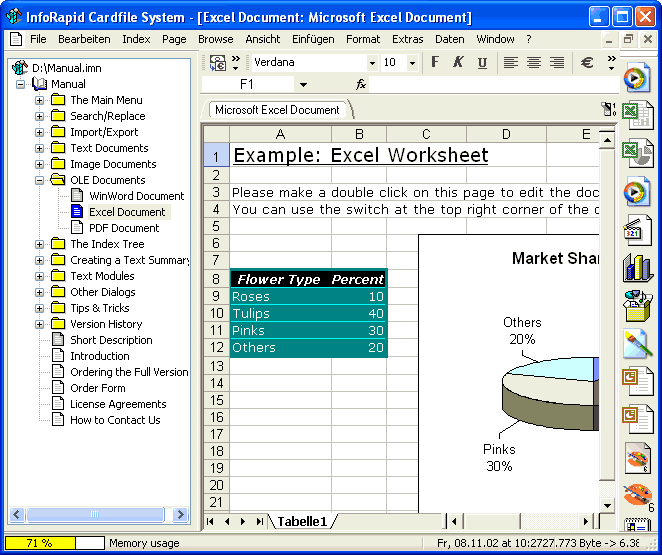Click the formula bar input field

[x=494, y=84]
